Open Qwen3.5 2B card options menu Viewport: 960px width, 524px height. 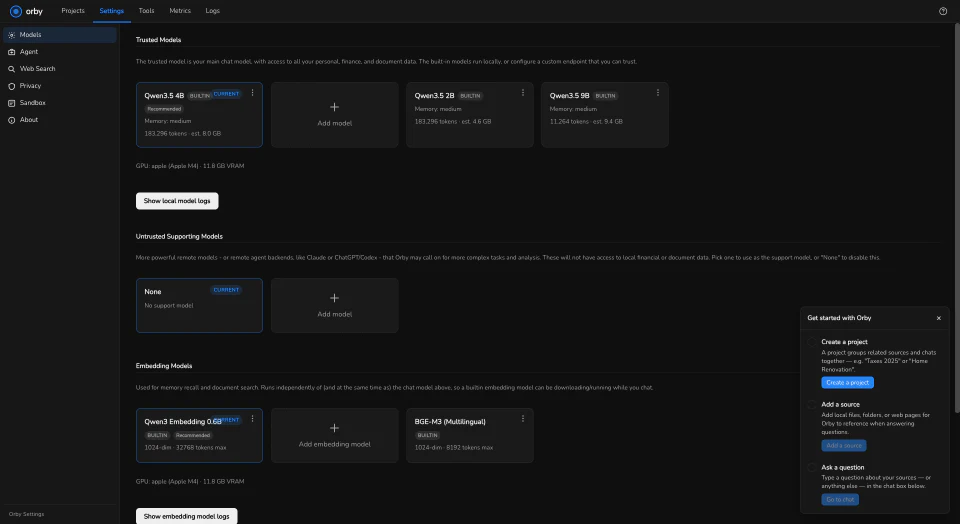(523, 93)
